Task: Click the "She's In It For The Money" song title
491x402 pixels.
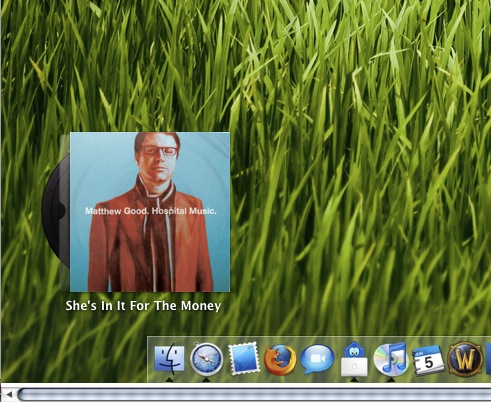Action: pos(143,306)
